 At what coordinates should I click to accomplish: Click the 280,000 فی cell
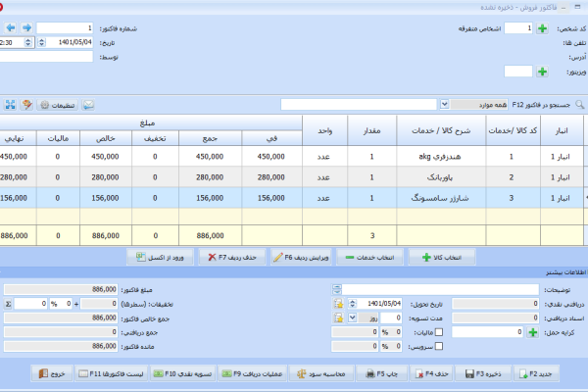(x=271, y=177)
